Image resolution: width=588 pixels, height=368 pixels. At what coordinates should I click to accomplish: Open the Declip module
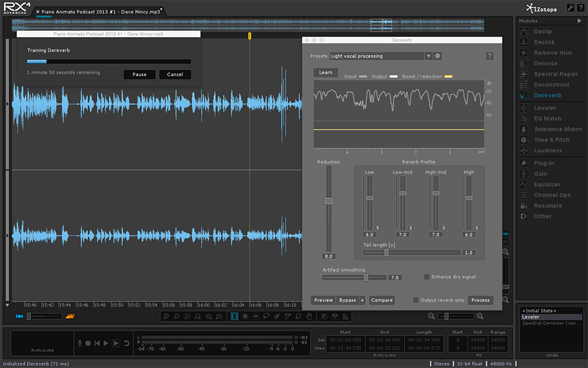[x=543, y=32]
